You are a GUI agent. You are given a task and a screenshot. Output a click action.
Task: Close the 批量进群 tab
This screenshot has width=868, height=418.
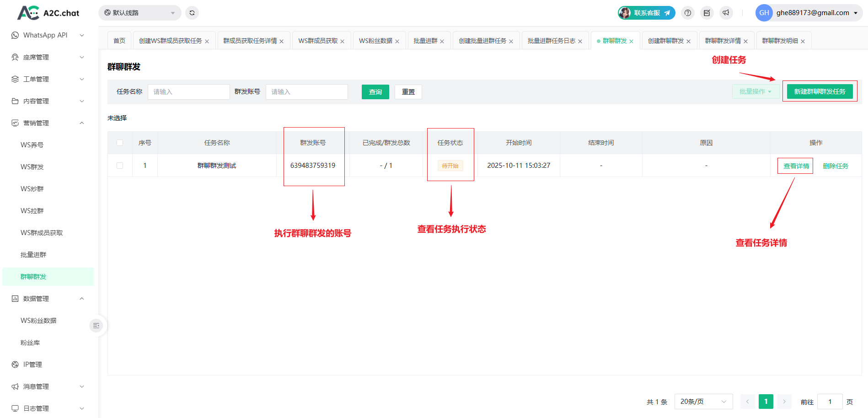442,42
